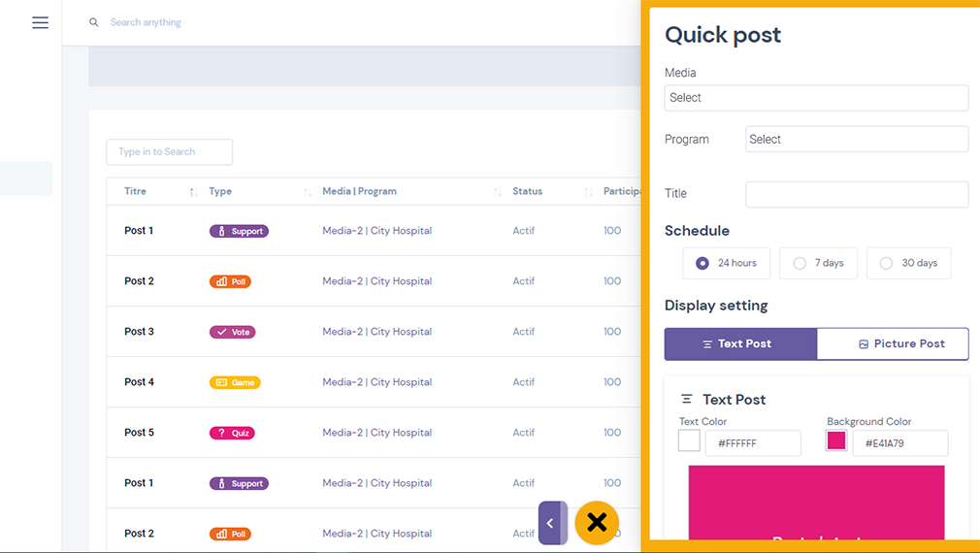Choose the 30 days schedule option
980x553 pixels.
pyautogui.click(x=909, y=263)
